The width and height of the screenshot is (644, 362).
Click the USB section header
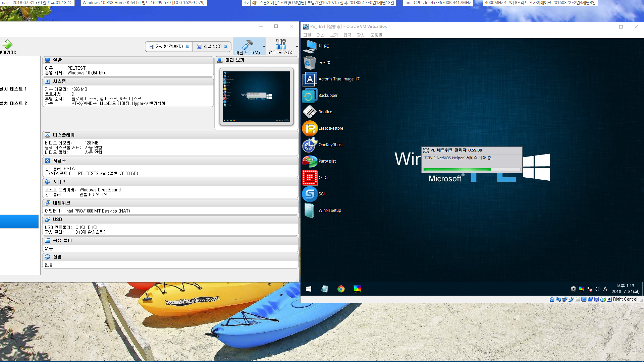(x=170, y=219)
